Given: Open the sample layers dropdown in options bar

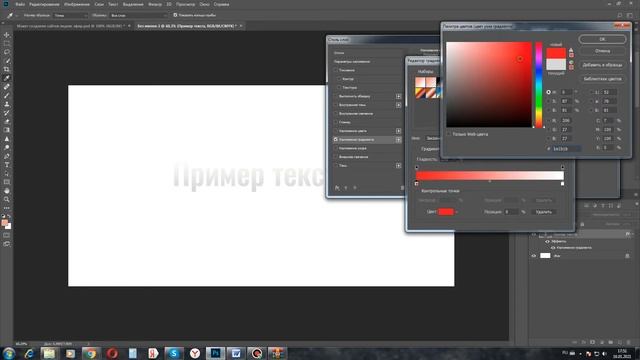Looking at the screenshot, I should point(139,15).
